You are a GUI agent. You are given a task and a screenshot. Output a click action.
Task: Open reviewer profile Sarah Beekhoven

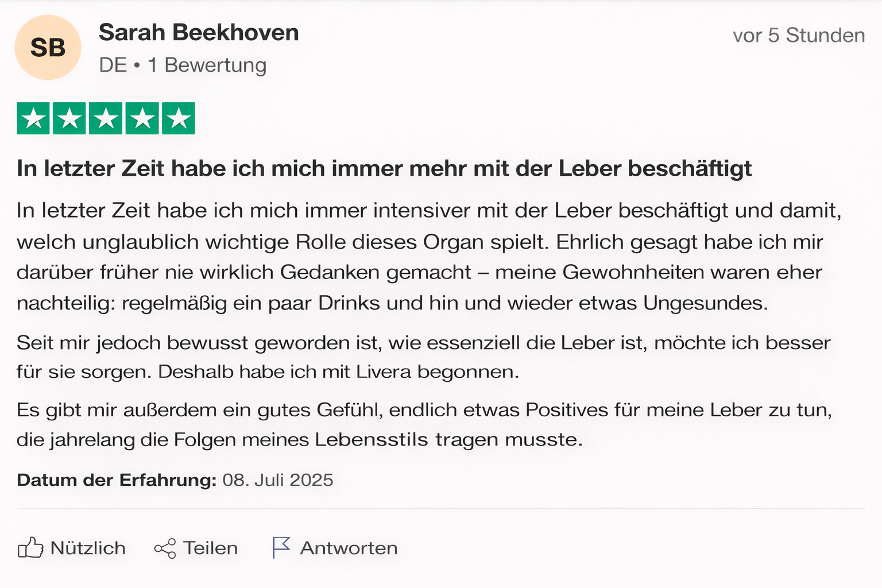pos(199,33)
